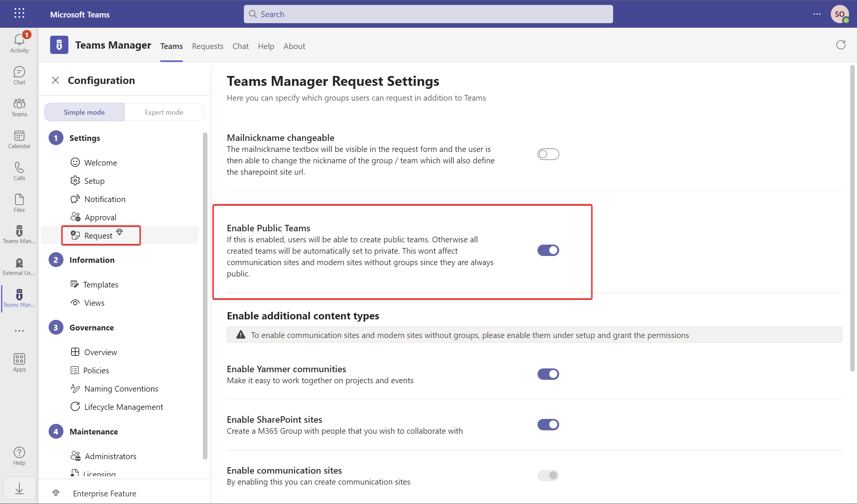Open Approval settings page
The image size is (857, 504).
(93, 217)
